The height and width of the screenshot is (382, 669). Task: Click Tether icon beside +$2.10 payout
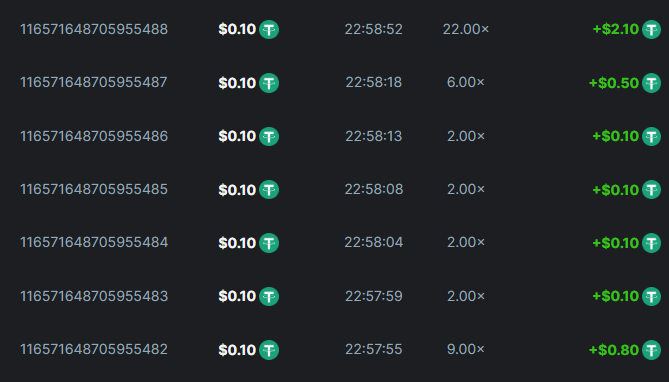[652, 29]
